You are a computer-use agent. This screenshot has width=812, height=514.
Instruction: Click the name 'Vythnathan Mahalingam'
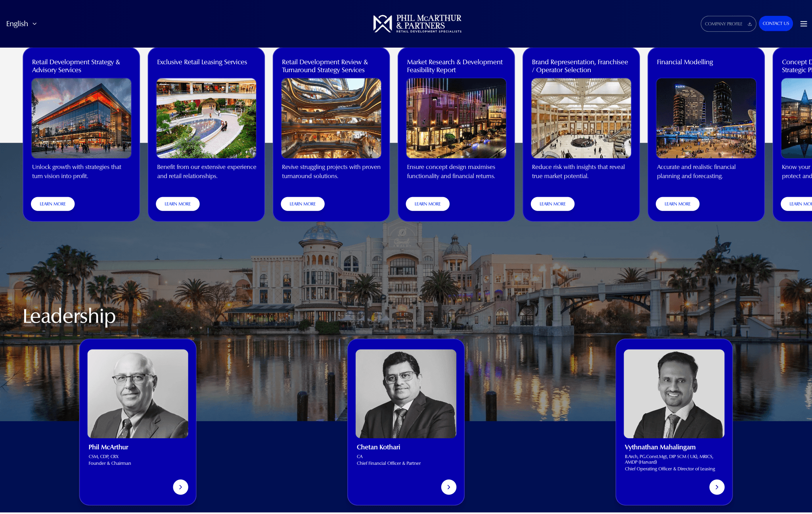[x=660, y=447]
